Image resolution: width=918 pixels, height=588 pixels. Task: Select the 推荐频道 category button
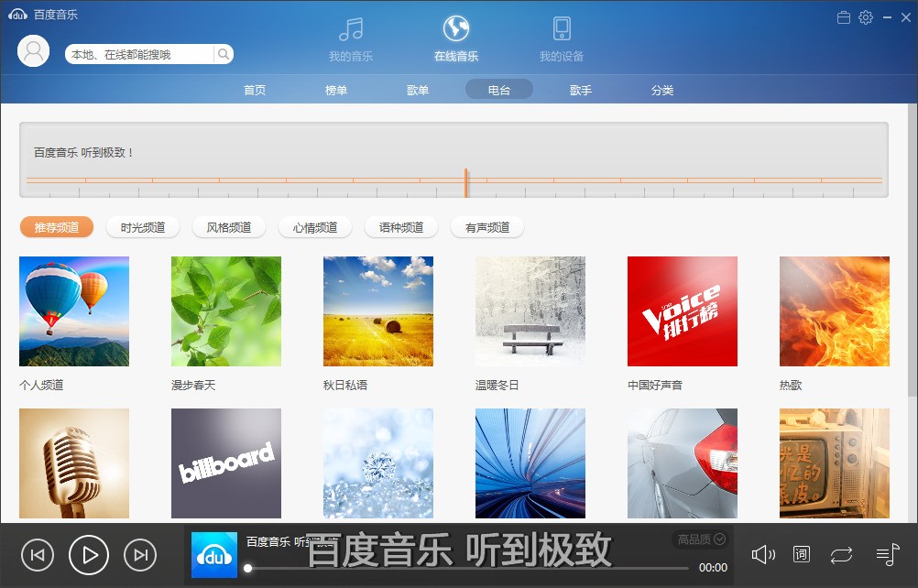click(x=57, y=227)
